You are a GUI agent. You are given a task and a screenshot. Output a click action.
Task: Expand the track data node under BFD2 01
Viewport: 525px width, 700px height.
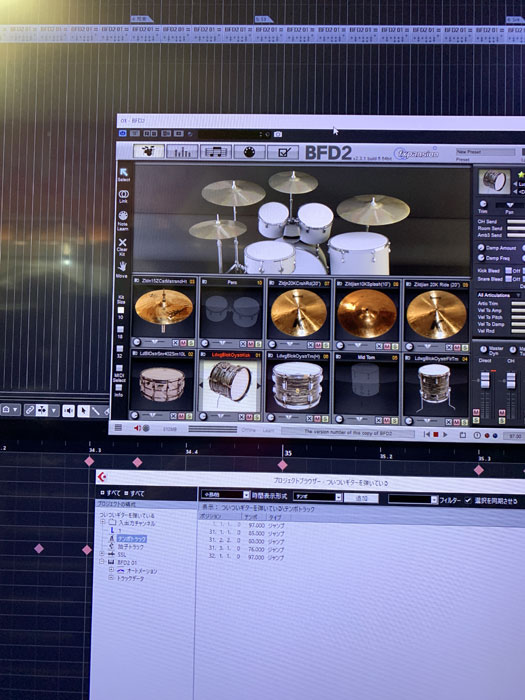[x=111, y=578]
